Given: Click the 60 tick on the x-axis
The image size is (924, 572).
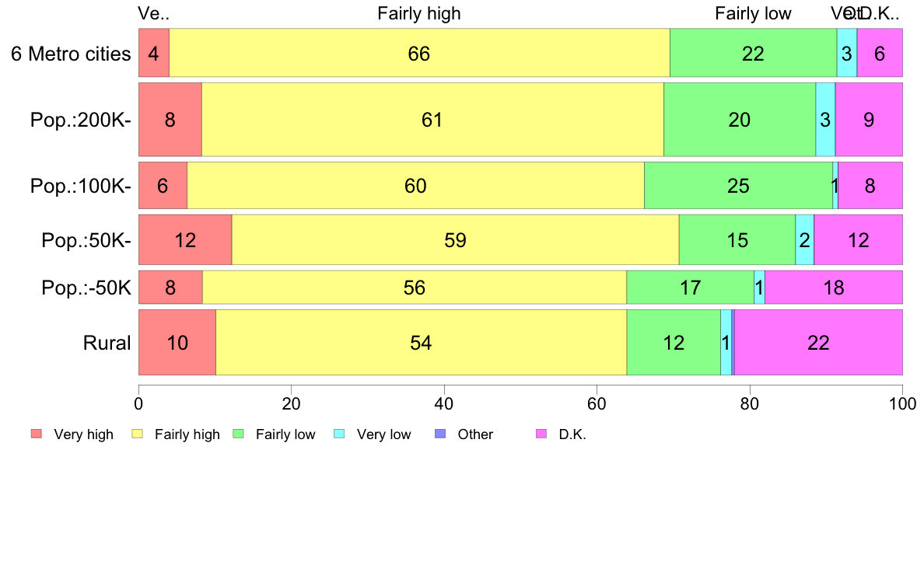Looking at the screenshot, I should coord(597,403).
